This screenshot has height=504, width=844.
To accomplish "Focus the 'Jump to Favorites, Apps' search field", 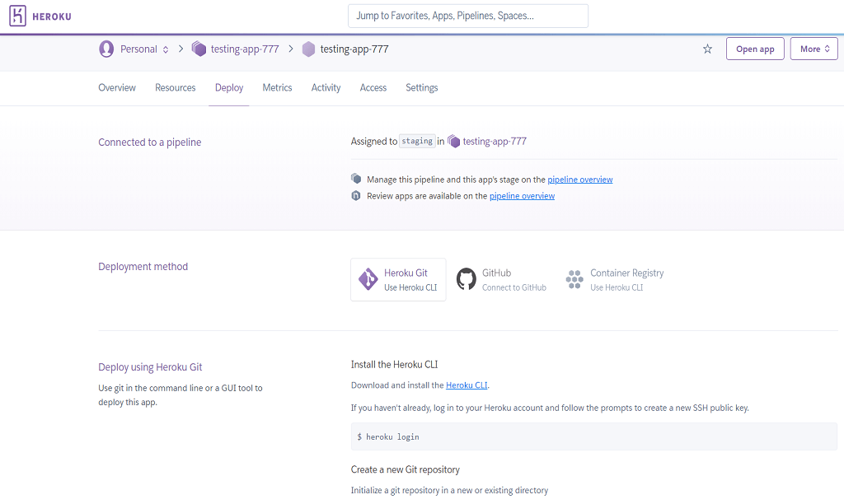I will point(468,16).
